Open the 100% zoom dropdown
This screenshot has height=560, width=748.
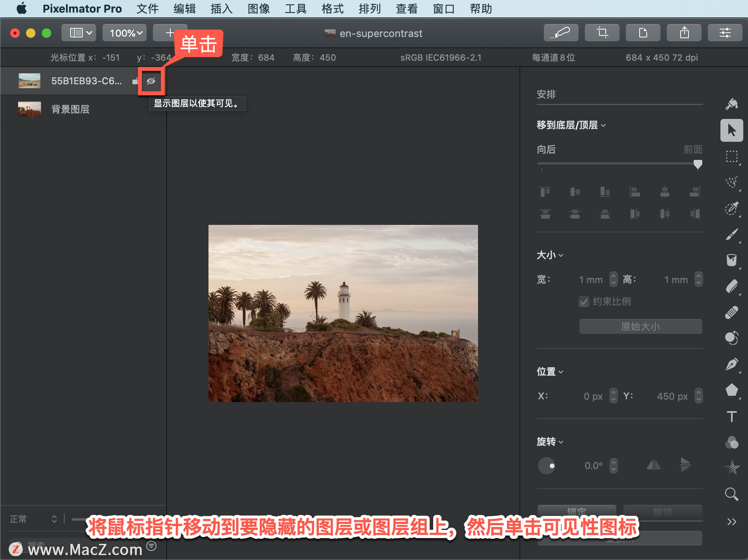125,33
